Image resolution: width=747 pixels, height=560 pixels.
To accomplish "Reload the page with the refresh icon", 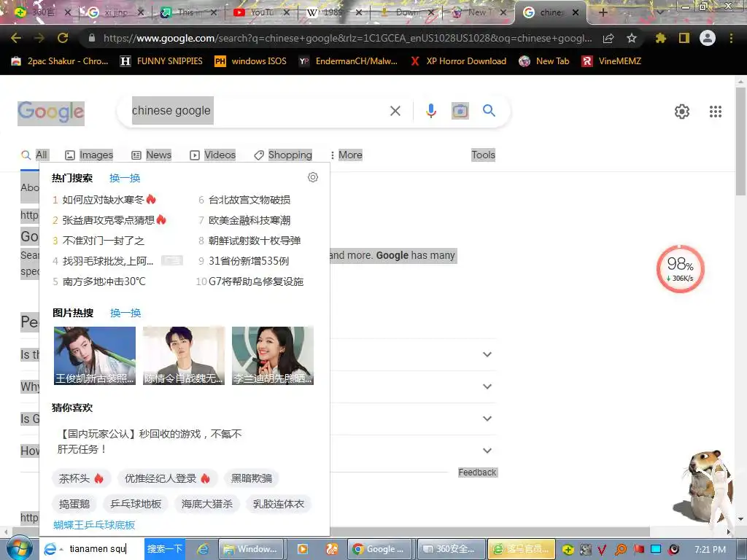I will [x=63, y=38].
